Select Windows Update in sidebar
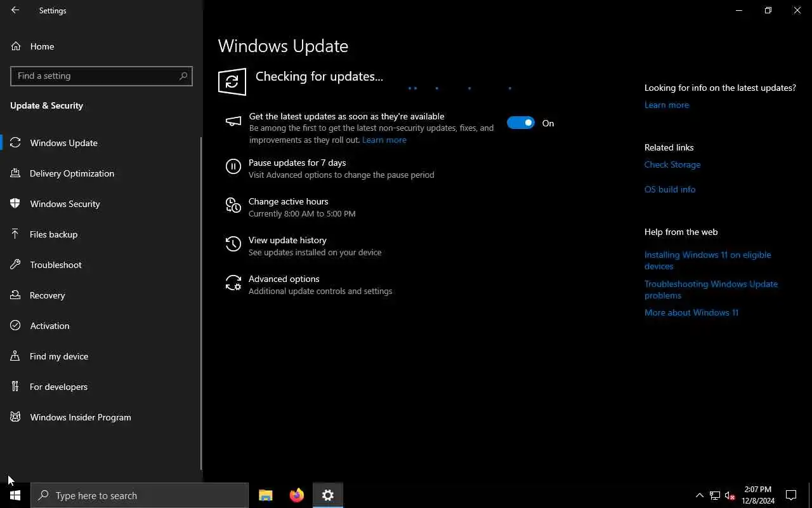This screenshot has height=508, width=812. pyautogui.click(x=101, y=143)
